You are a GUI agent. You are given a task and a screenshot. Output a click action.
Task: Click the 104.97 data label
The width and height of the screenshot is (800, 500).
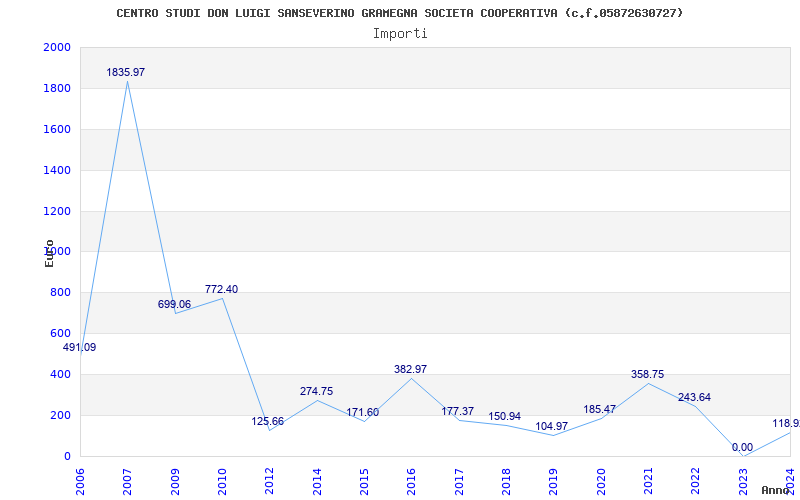552,426
